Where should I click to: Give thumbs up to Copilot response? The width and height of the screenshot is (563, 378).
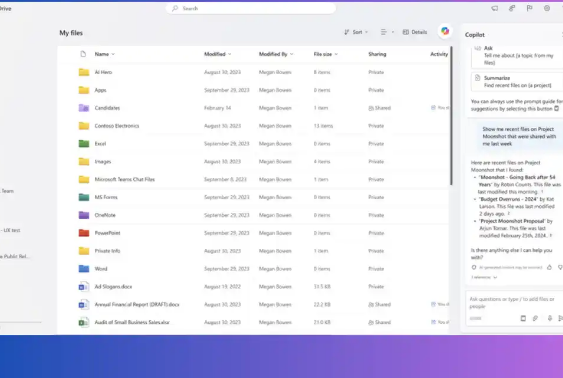click(549, 267)
